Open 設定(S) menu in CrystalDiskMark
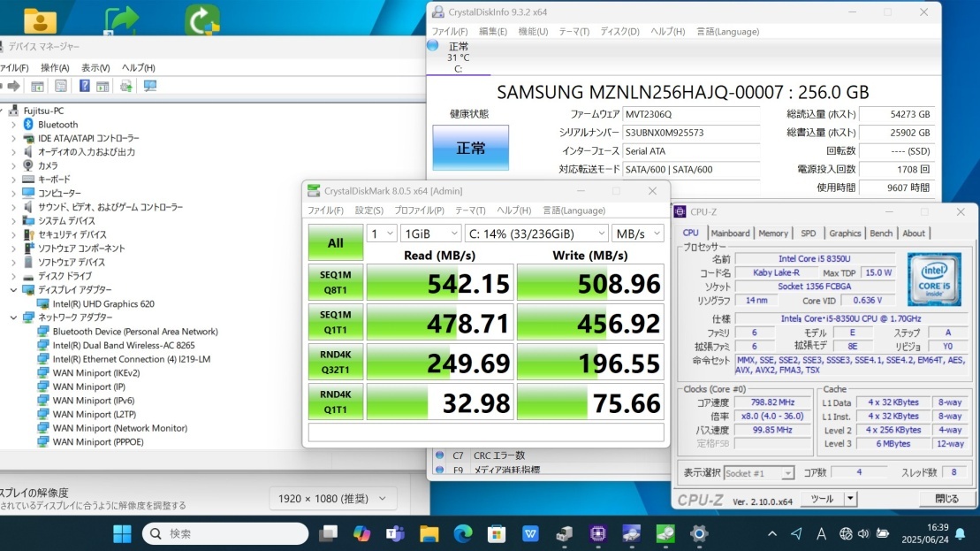 click(369, 210)
